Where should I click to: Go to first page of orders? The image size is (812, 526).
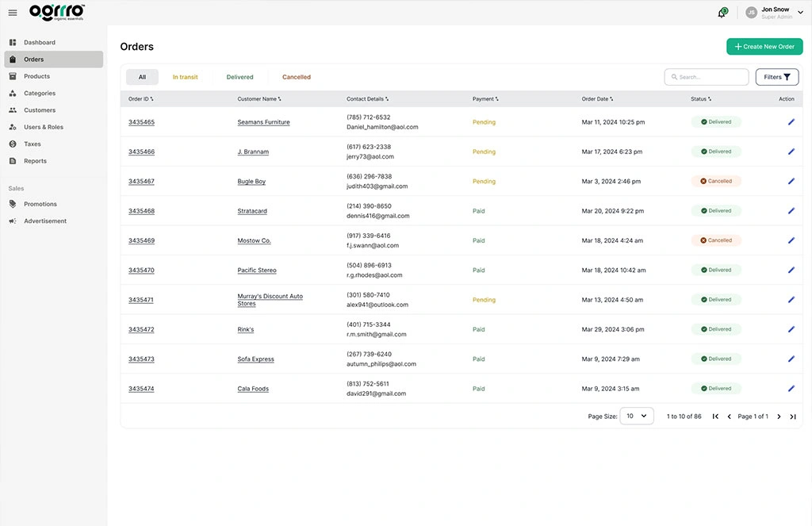pyautogui.click(x=715, y=417)
